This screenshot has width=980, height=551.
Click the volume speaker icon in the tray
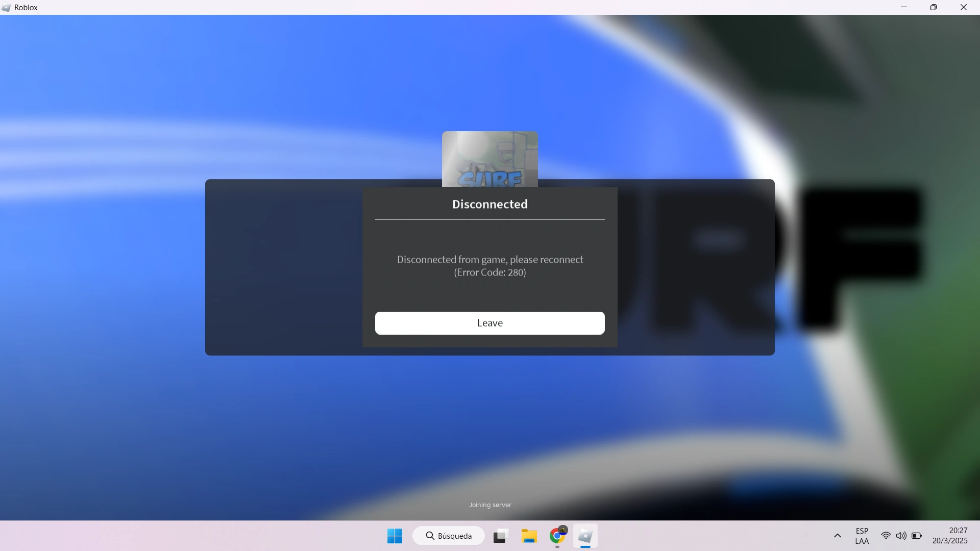tap(901, 536)
